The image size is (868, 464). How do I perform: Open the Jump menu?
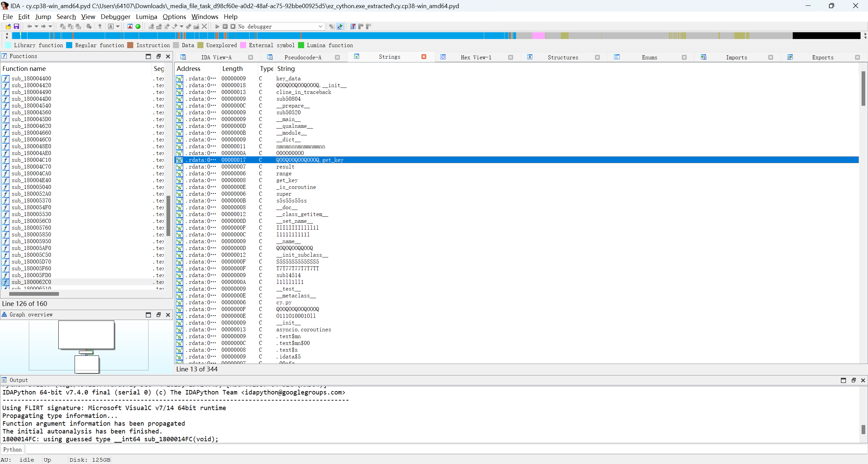click(x=43, y=17)
